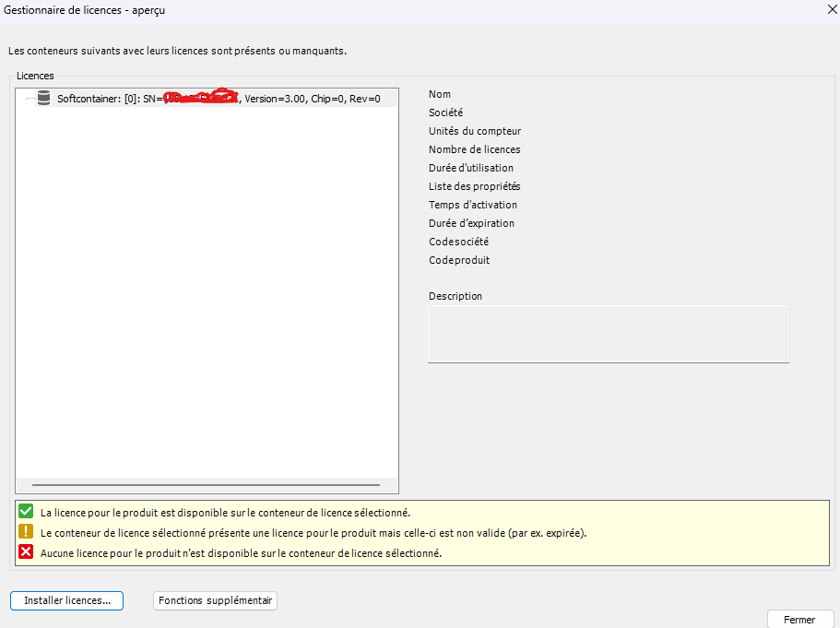Click the horizontal scrollbar in license list
The image size is (840, 628).
(206, 484)
